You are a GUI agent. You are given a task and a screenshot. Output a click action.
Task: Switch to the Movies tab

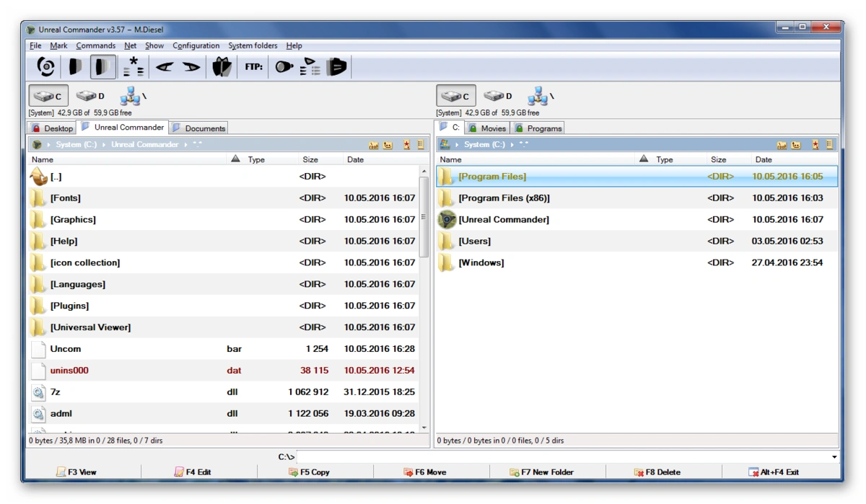click(487, 128)
